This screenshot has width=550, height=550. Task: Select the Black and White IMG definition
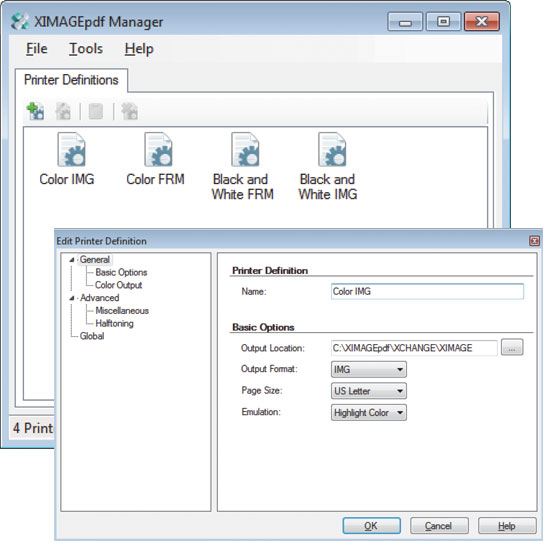[331, 149]
